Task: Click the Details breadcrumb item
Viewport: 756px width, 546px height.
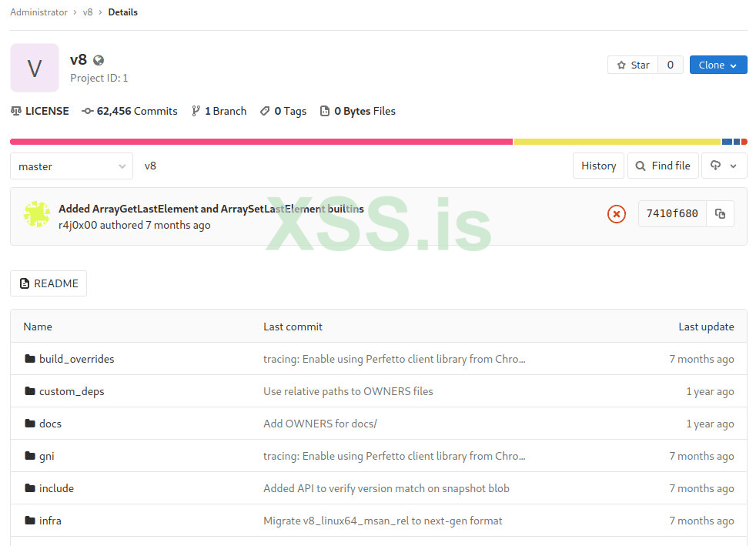Action: tap(123, 12)
